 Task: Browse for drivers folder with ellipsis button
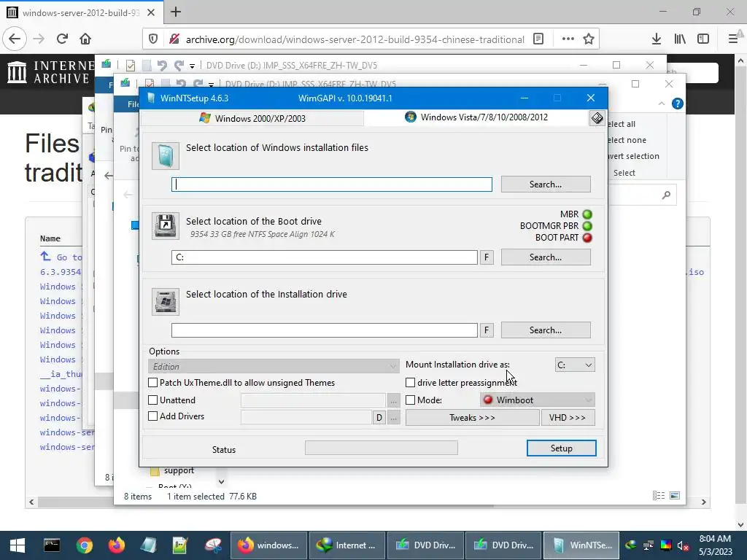393,418
